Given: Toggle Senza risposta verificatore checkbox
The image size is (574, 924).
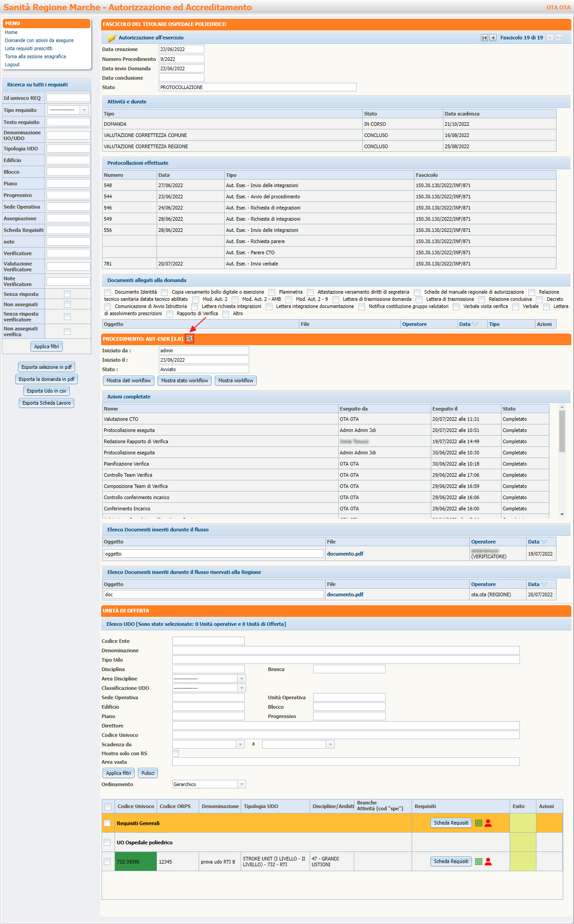Looking at the screenshot, I should pyautogui.click(x=67, y=317).
